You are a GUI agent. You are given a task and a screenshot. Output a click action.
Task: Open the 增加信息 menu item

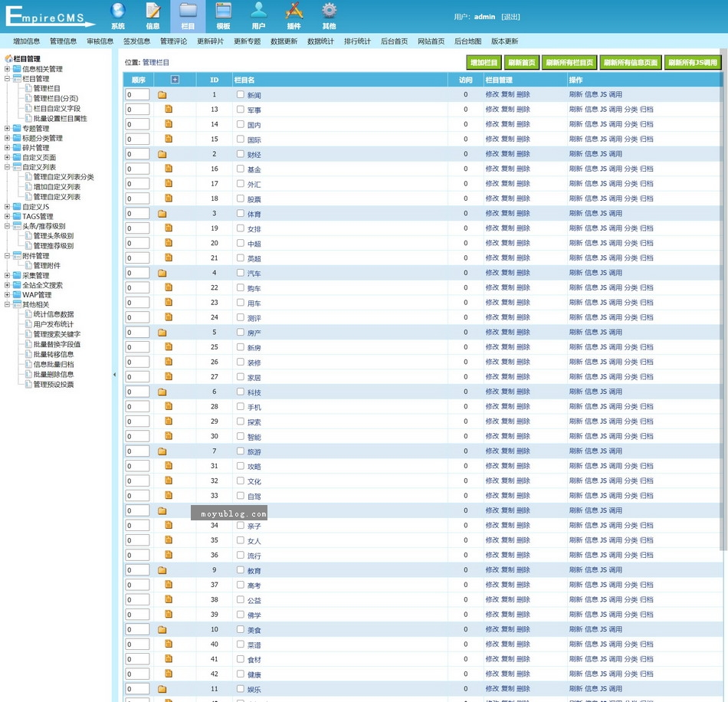click(x=27, y=41)
